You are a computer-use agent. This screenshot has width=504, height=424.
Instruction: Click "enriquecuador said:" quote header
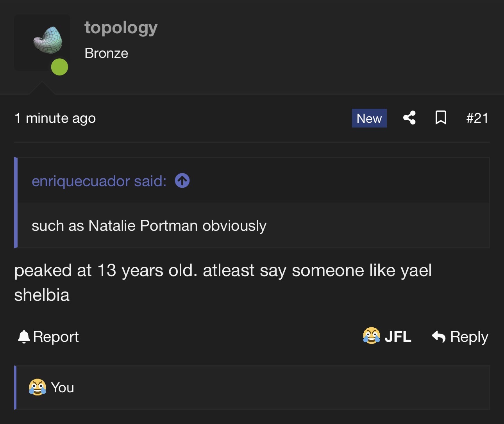pyautogui.click(x=99, y=181)
